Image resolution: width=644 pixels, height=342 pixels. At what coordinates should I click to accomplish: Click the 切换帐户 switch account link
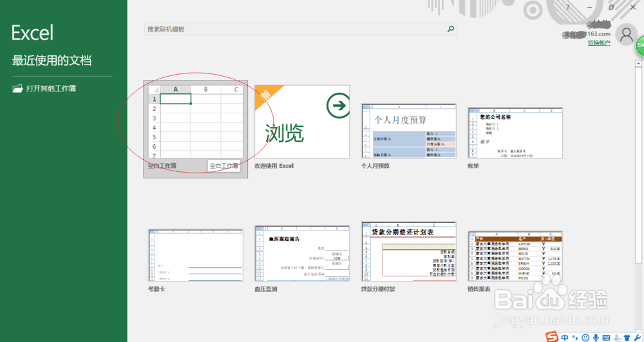(599, 43)
